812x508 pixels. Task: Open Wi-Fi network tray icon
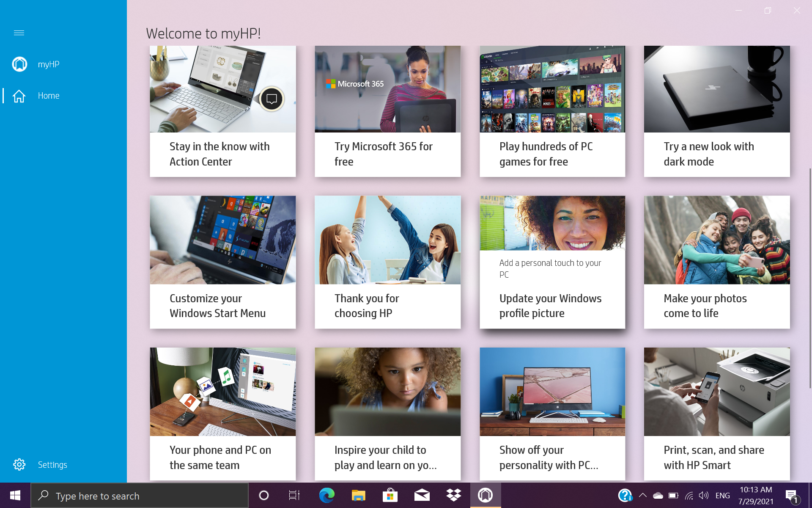689,495
